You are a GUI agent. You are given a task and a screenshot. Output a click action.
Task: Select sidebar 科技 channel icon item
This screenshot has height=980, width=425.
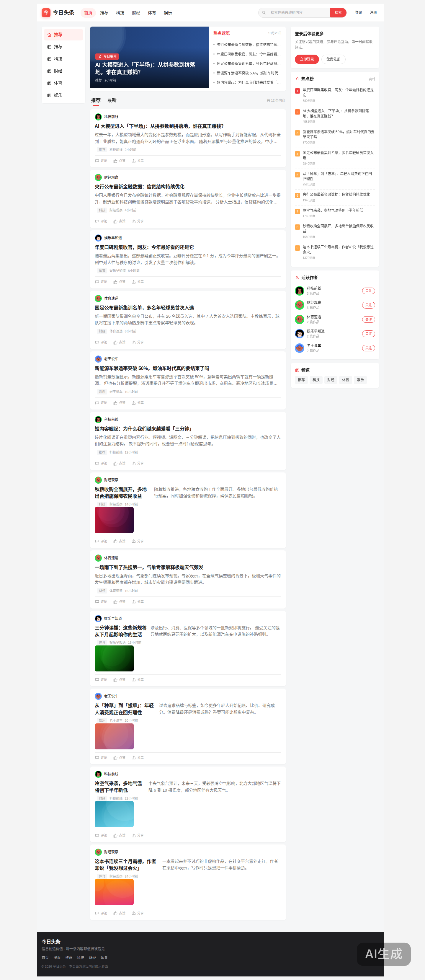[63, 59]
